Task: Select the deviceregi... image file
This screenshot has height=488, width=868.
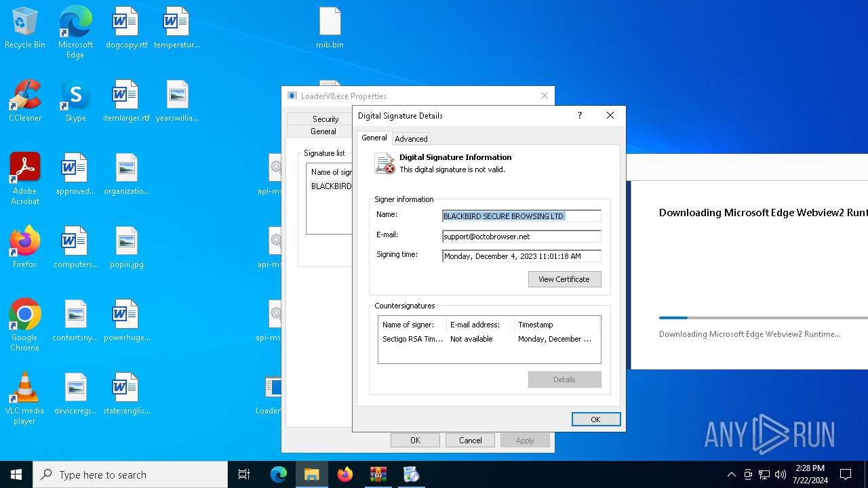Action: coord(75,394)
